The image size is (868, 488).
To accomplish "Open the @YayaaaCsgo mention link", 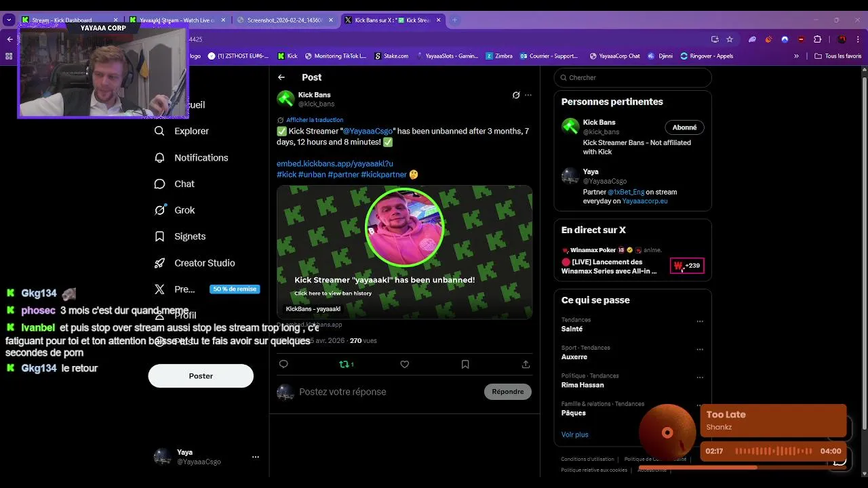I will pos(368,131).
